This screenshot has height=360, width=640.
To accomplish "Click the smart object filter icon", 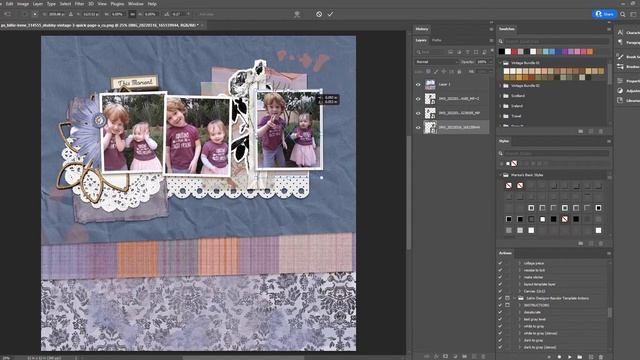I will [484, 52].
